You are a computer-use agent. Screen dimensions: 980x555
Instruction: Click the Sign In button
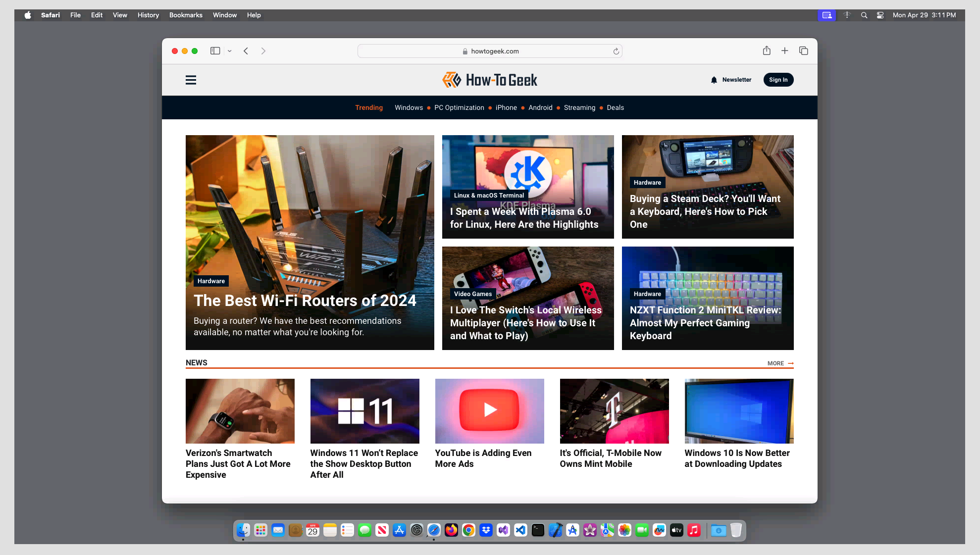pyautogui.click(x=778, y=80)
